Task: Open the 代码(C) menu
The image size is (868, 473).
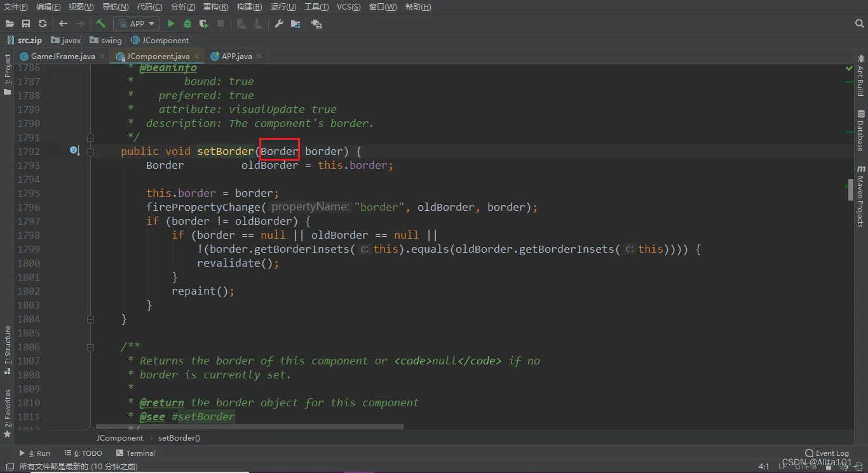Action: coord(149,7)
